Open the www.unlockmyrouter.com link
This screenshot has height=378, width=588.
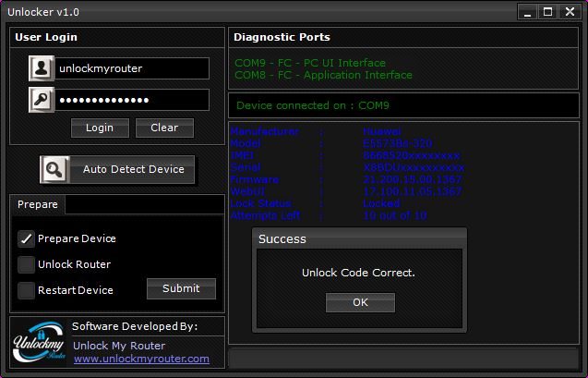(x=141, y=359)
